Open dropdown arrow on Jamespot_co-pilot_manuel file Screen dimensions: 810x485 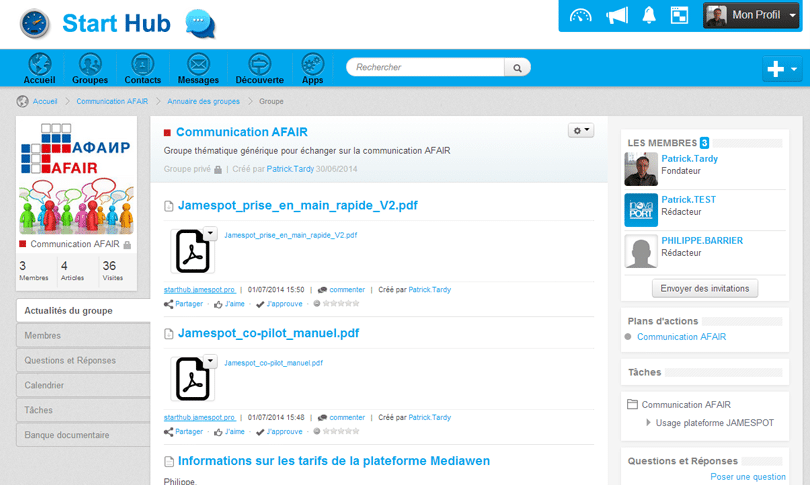(210, 361)
